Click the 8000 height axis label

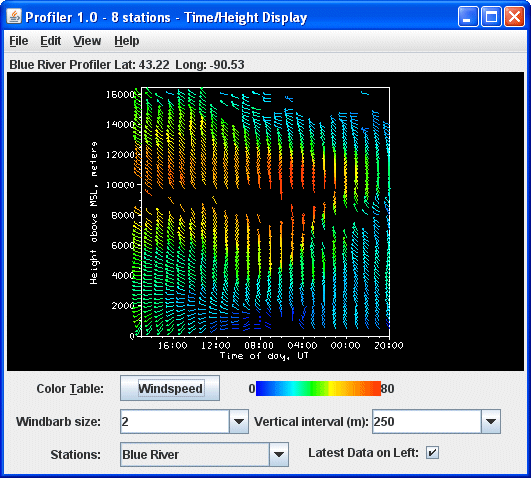(123, 215)
